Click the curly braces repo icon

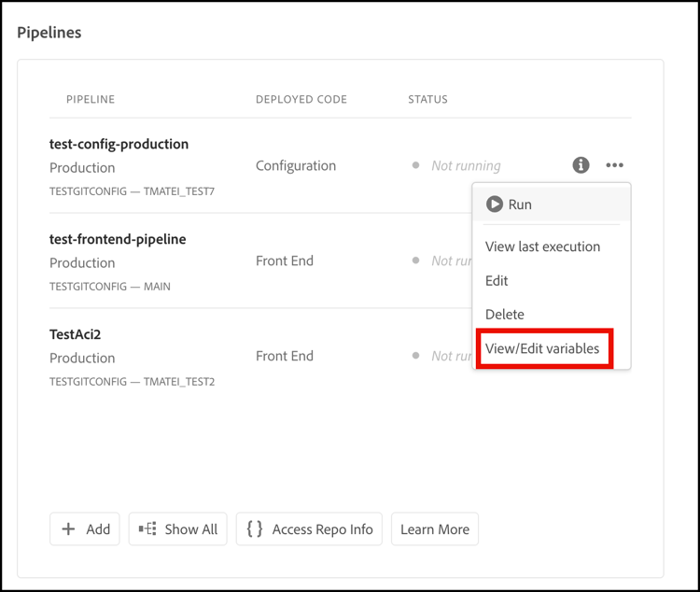pos(255,529)
